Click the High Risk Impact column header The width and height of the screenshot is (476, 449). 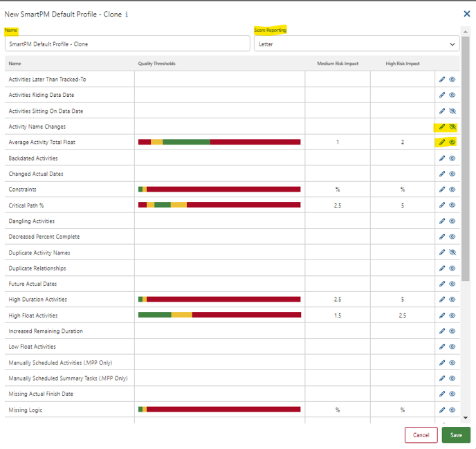[x=403, y=64]
